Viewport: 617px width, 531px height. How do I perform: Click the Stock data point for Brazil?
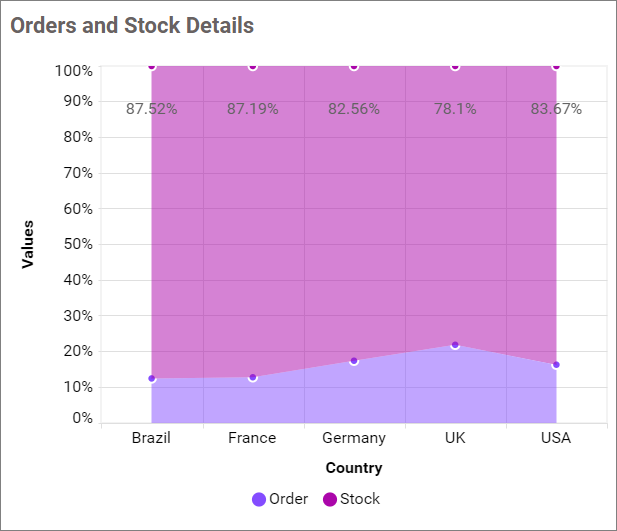pos(152,67)
